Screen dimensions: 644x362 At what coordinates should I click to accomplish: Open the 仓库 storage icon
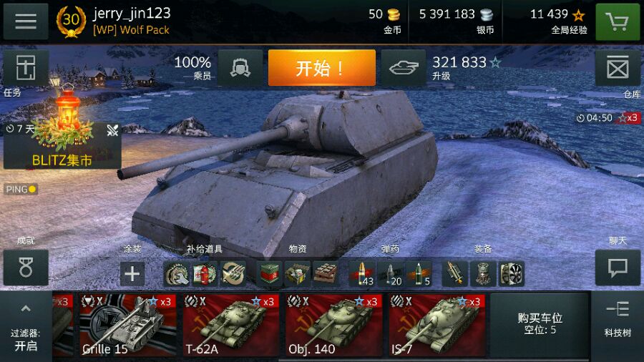[x=618, y=68]
